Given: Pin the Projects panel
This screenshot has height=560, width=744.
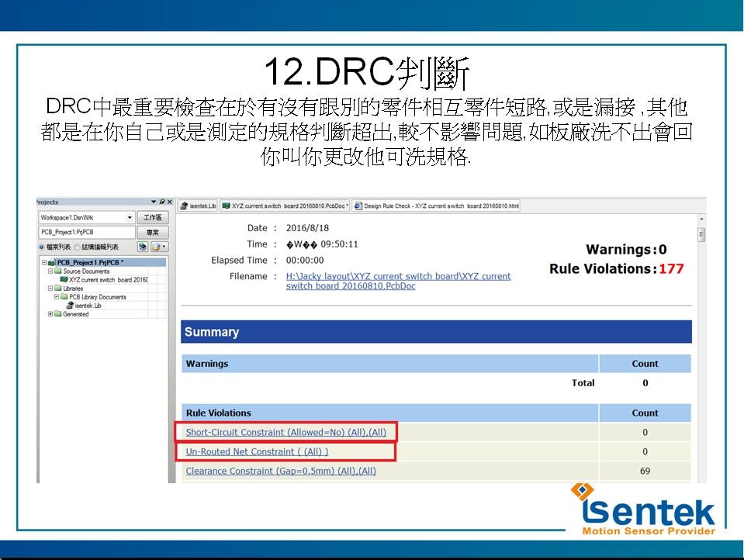Looking at the screenshot, I should (x=162, y=202).
